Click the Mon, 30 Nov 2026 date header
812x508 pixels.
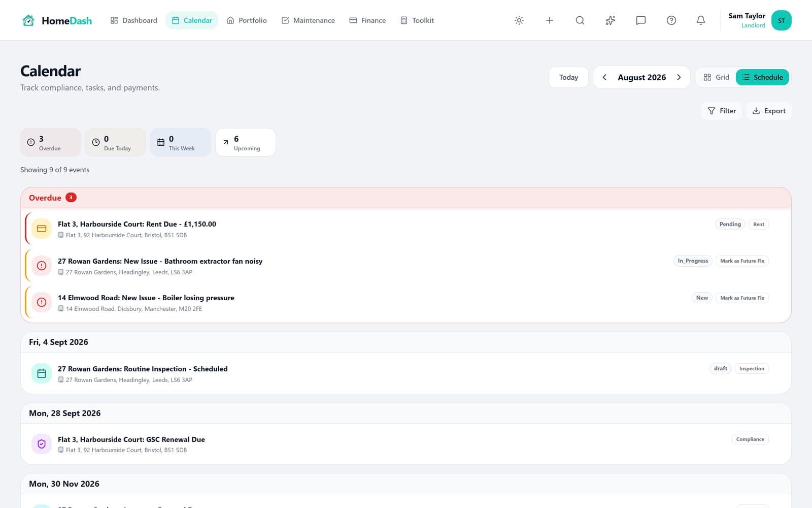click(x=406, y=484)
